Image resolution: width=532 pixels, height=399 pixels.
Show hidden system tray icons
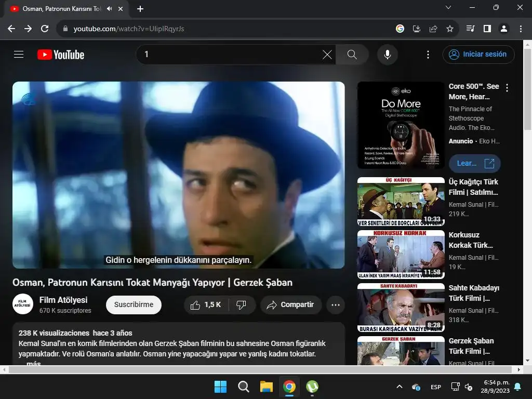(x=400, y=387)
